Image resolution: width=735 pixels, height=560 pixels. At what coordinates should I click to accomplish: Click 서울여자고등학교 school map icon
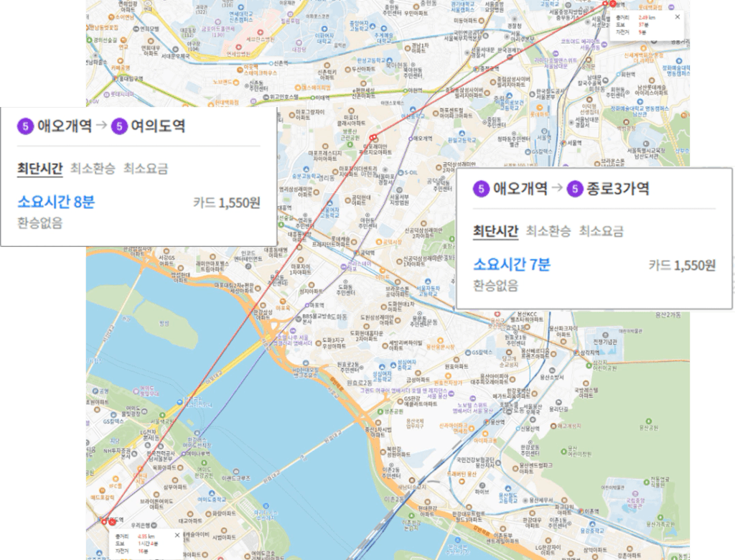(329, 204)
